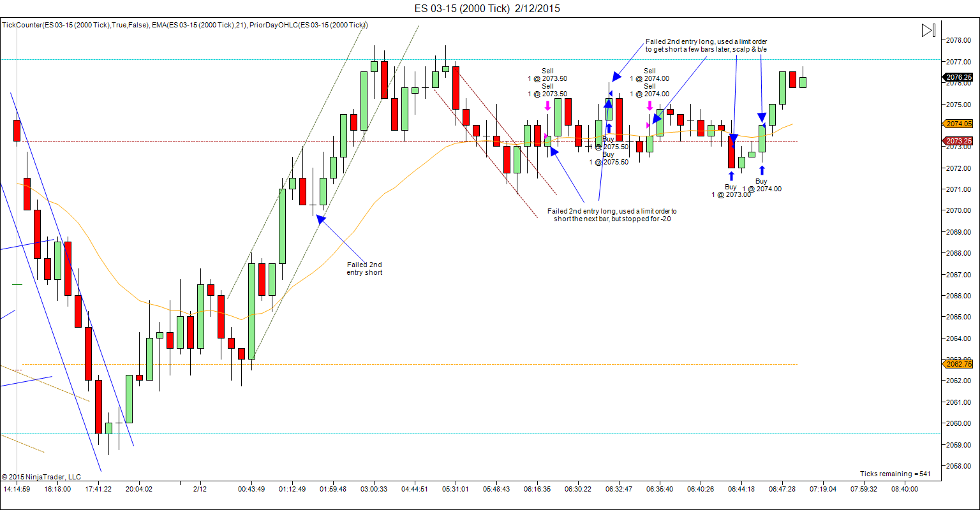Click the 03:00:33 time axis label
980x510 pixels.
tap(374, 490)
